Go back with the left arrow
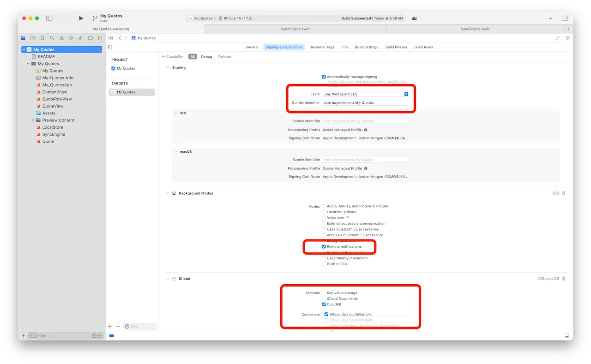Image resolution: width=591 pixels, height=364 pixels. click(x=120, y=38)
